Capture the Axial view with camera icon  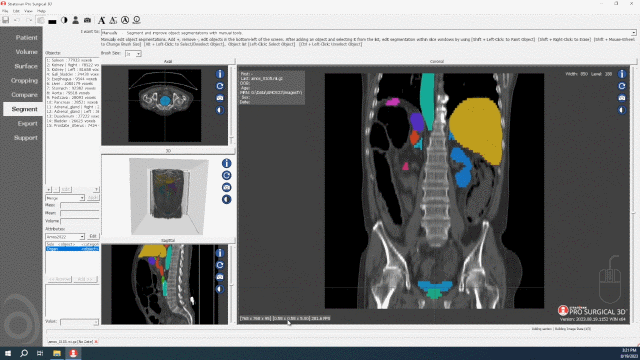pyautogui.click(x=220, y=98)
